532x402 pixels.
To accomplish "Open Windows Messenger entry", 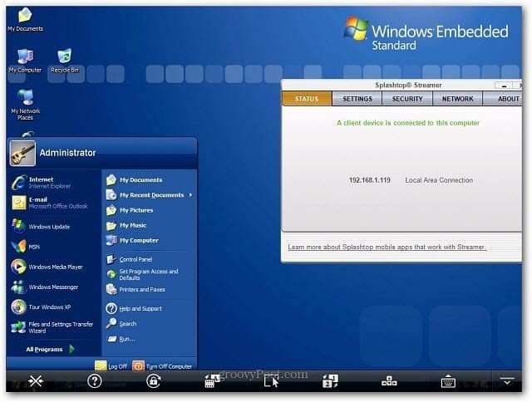I will click(45, 287).
